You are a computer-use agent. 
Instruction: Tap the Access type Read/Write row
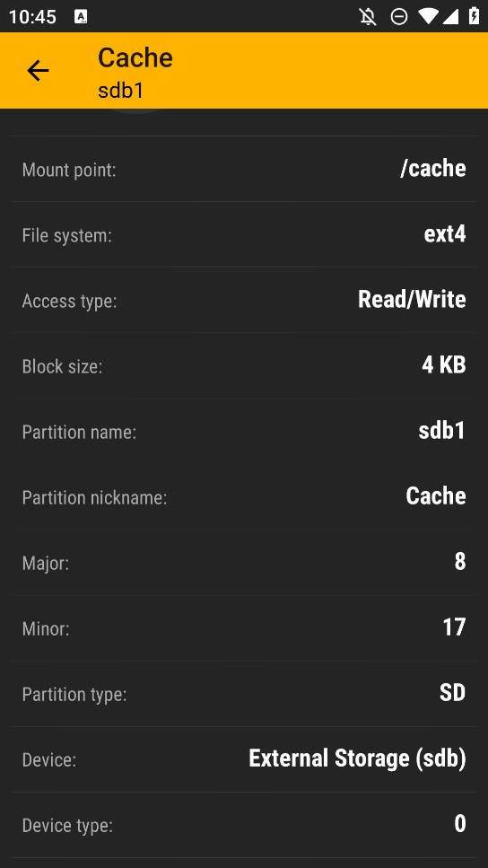click(244, 300)
